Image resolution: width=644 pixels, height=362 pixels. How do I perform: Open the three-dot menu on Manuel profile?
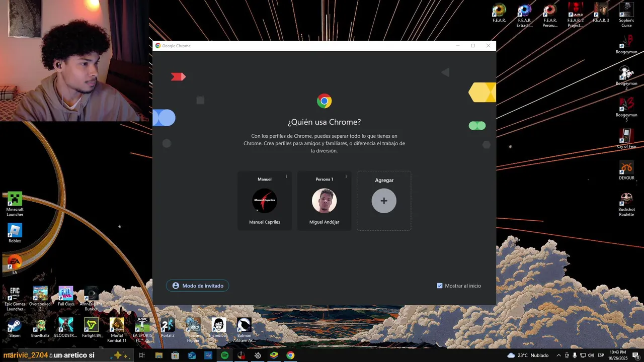pyautogui.click(x=286, y=176)
